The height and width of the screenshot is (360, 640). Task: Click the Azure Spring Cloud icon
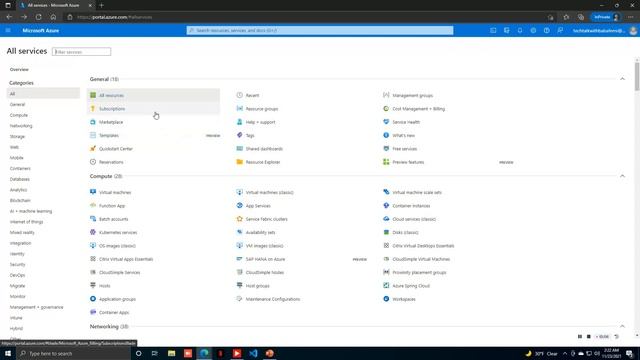386,286
